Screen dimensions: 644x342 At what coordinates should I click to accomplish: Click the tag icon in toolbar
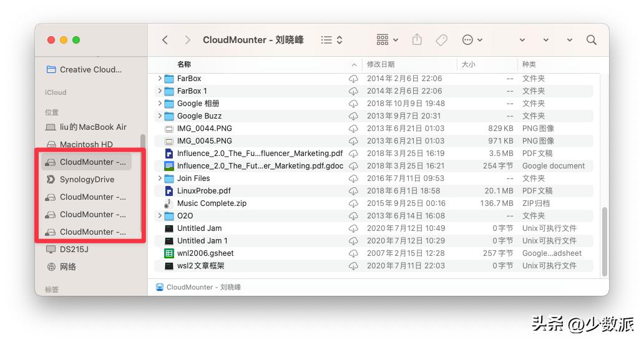click(x=442, y=40)
